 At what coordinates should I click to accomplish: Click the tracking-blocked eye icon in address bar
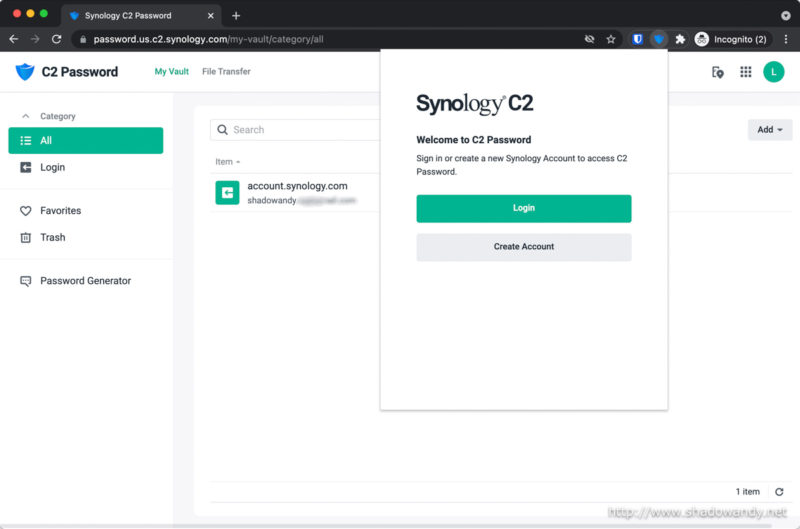589,39
